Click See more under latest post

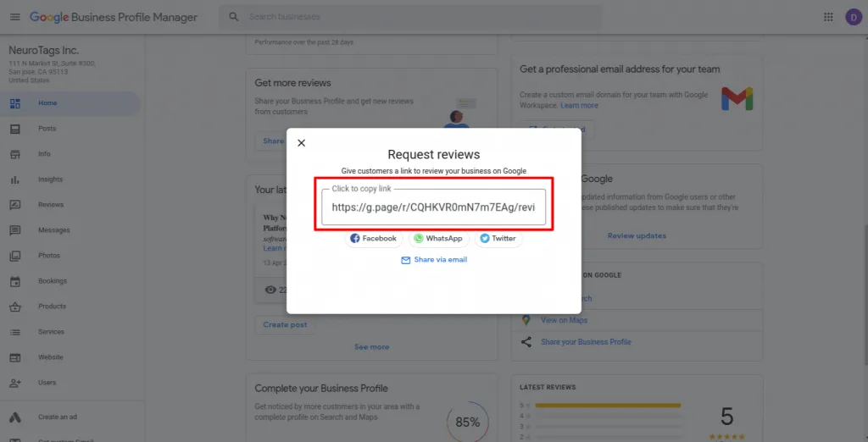[x=371, y=347]
